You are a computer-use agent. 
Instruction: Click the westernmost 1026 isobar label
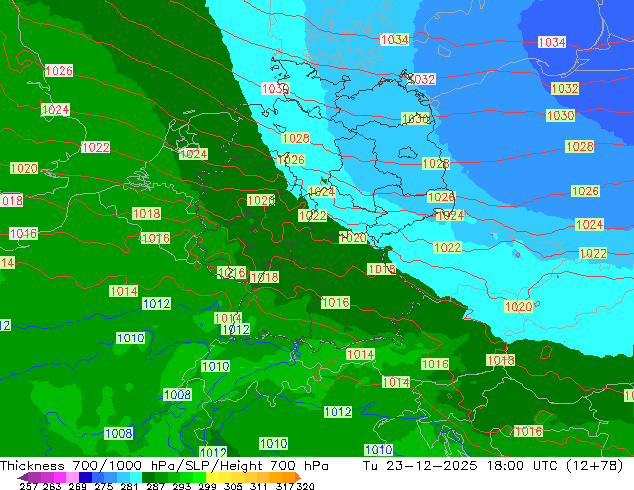tap(59, 70)
